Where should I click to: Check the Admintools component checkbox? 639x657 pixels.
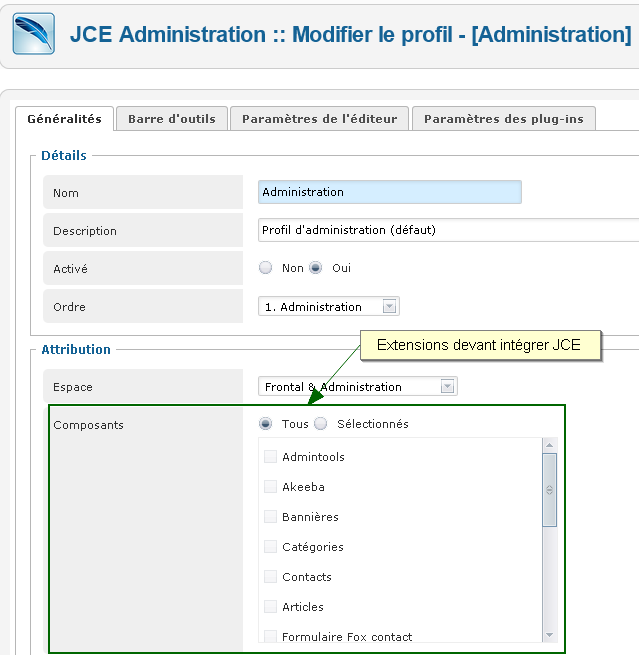coord(270,456)
